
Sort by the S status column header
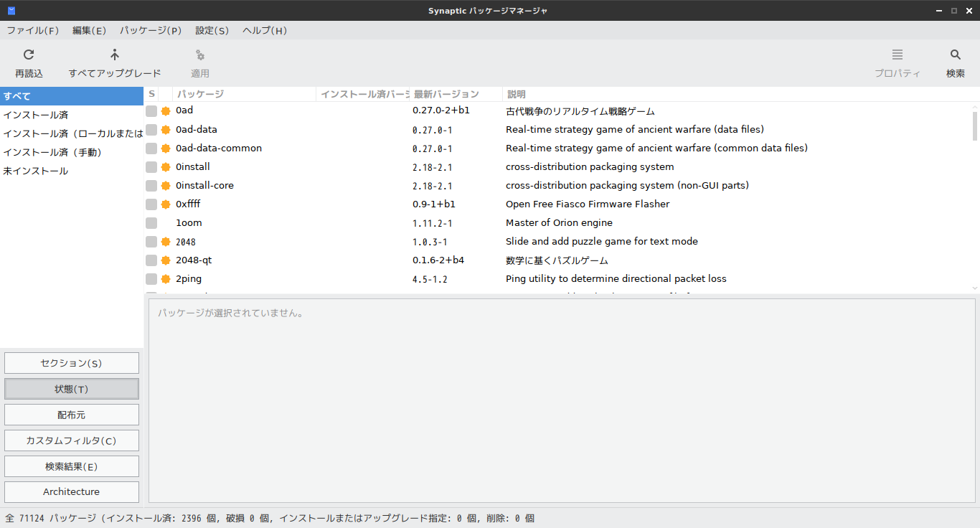coord(151,94)
